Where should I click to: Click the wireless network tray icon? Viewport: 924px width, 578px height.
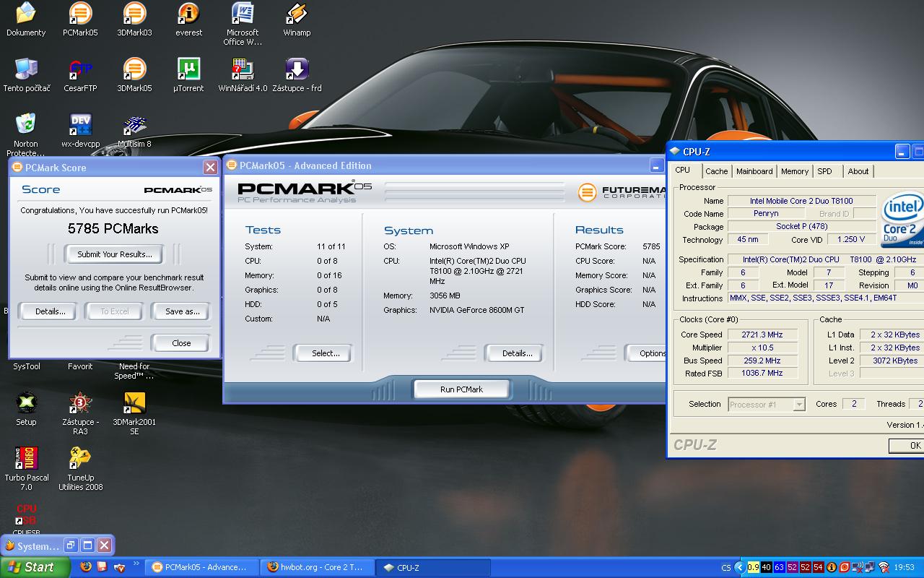884,567
